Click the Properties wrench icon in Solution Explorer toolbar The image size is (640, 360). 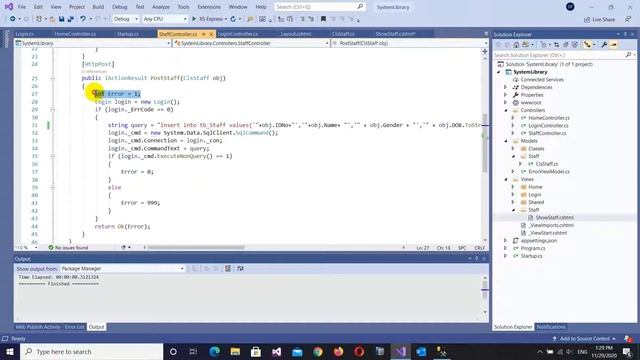coord(604,45)
